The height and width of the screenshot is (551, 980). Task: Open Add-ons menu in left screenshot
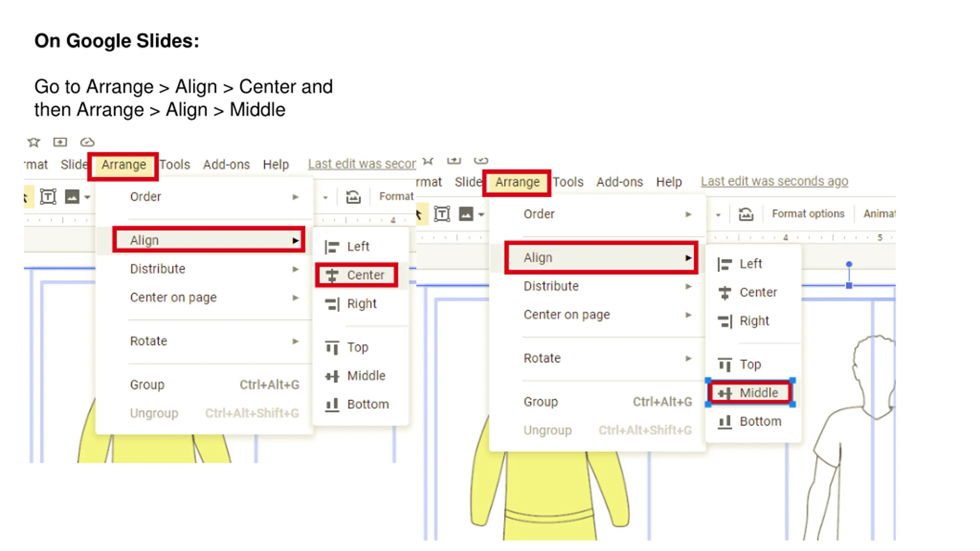[226, 165]
